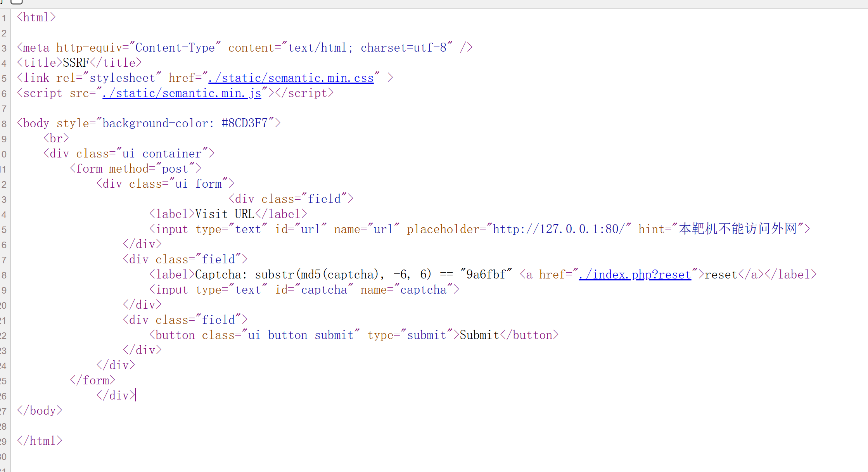868x472 pixels.
Task: Select line number 1 in the gutter
Action: 4,17
